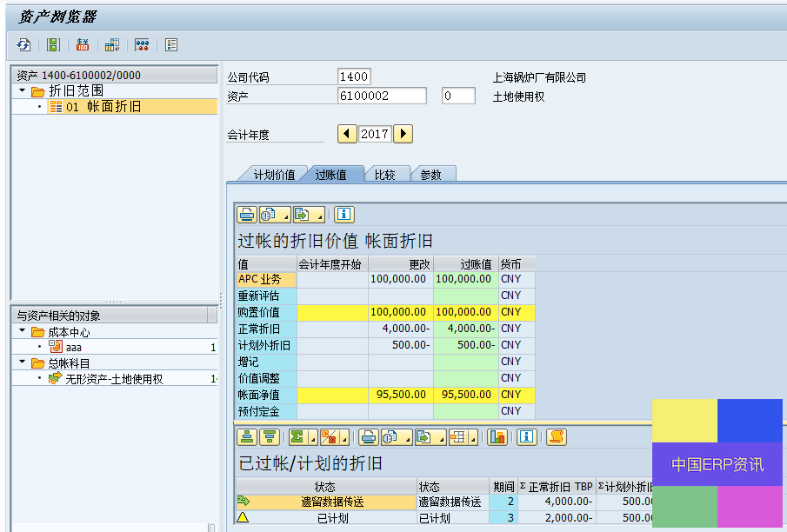Click the 公司代码 input field showing 1400
The image size is (787, 532).
pos(354,77)
